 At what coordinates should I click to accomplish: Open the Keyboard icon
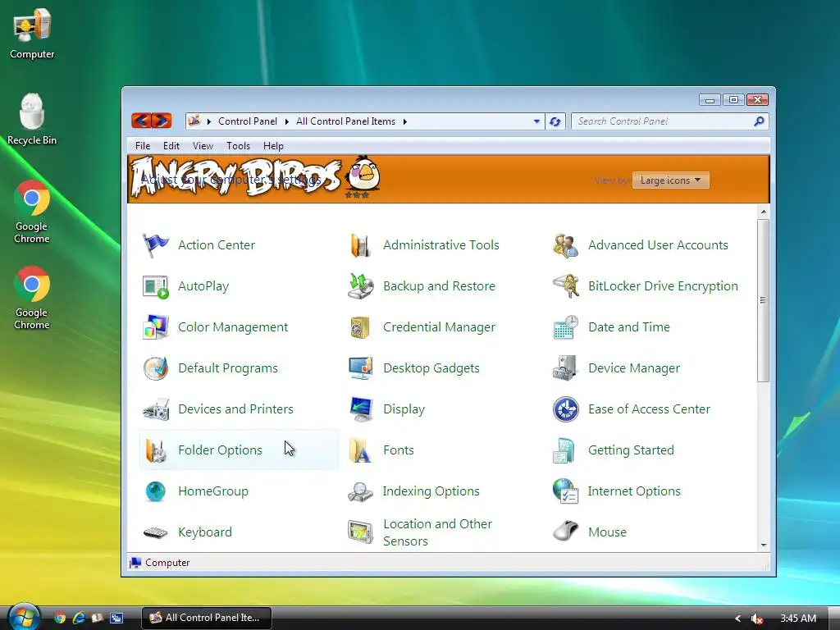click(155, 532)
